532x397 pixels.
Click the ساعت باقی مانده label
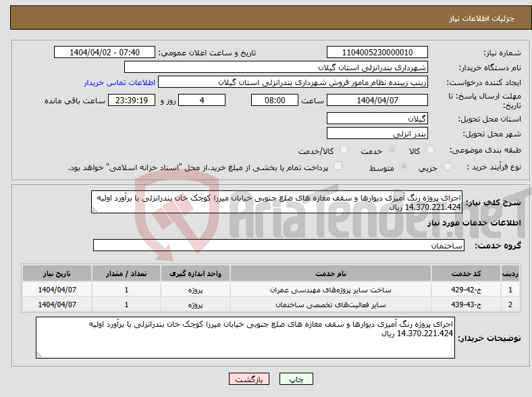[x=75, y=101]
